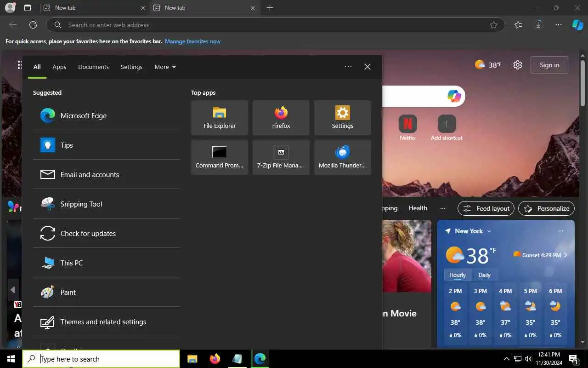Open weather card options ellipsis
Screen dimensions: 588x368
pyautogui.click(x=560, y=231)
